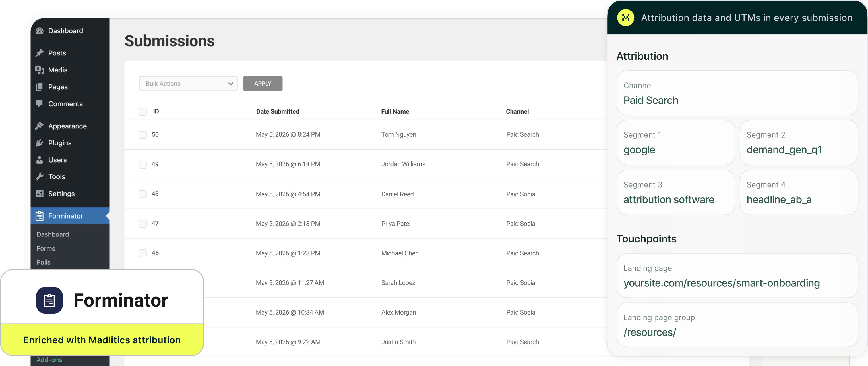Click the landing page URL yoursite.com/resources/smart-onboarding
Viewport: 868px width, 366px height.
tap(722, 283)
